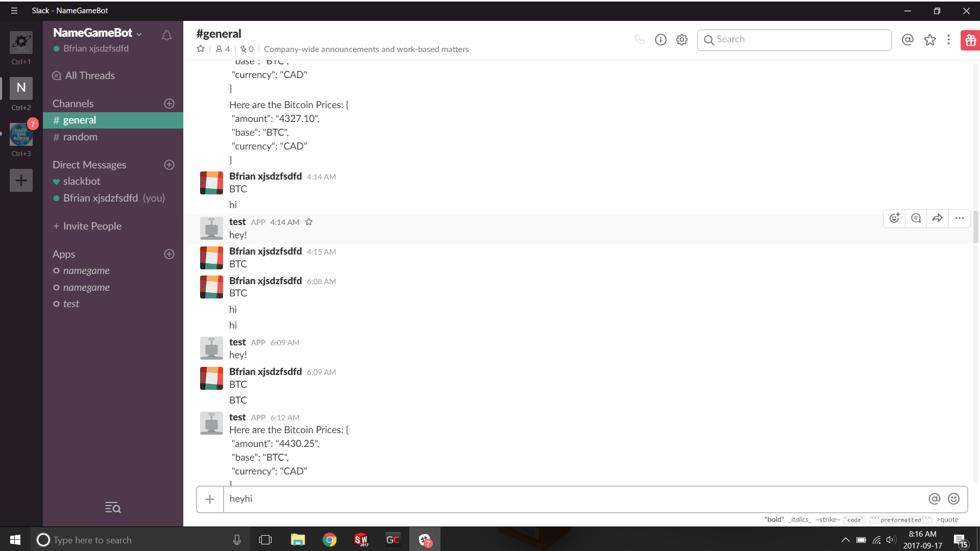
Task: Click the notification bell icon
Action: pyautogui.click(x=166, y=35)
